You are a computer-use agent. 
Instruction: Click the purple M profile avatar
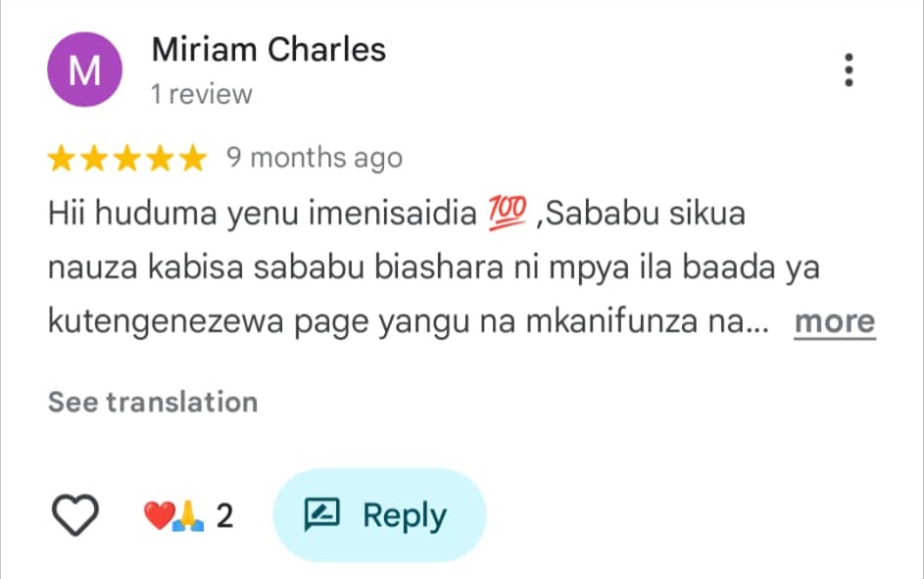pos(84,71)
